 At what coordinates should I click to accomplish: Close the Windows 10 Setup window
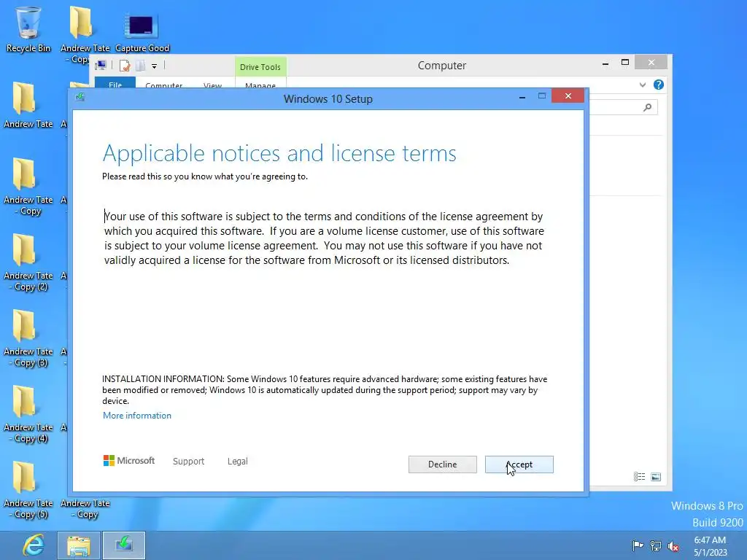pos(568,96)
